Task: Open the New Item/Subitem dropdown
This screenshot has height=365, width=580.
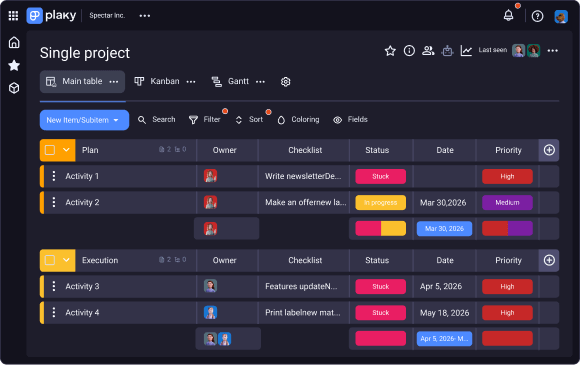Action: [84, 120]
